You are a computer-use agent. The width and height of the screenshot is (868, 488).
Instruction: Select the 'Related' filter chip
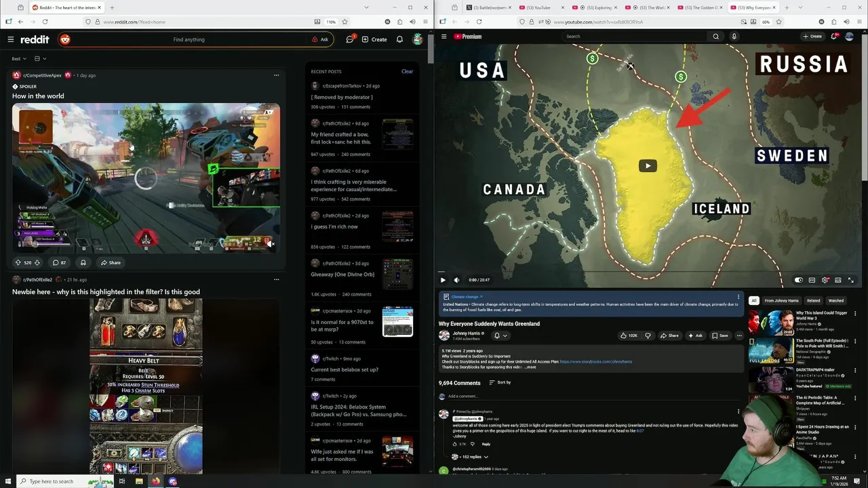pyautogui.click(x=813, y=300)
